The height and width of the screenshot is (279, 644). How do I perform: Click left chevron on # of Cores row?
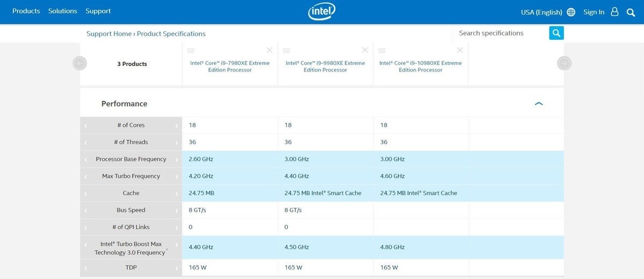tap(85, 125)
